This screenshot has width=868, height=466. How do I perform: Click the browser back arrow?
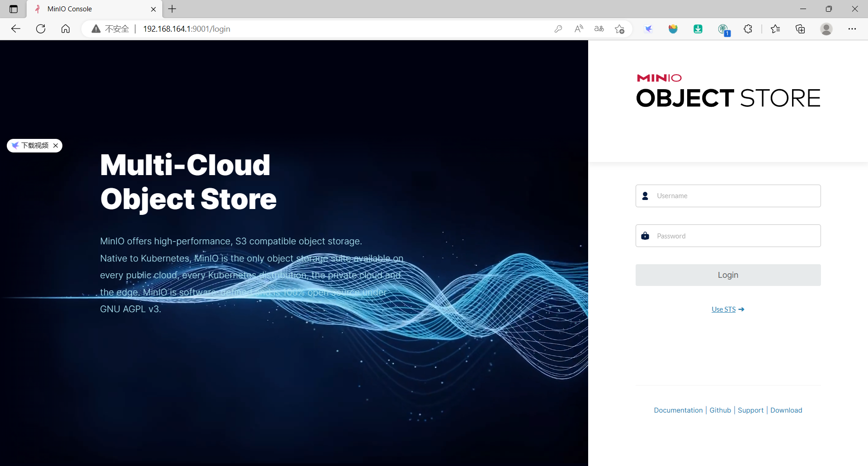point(16,29)
